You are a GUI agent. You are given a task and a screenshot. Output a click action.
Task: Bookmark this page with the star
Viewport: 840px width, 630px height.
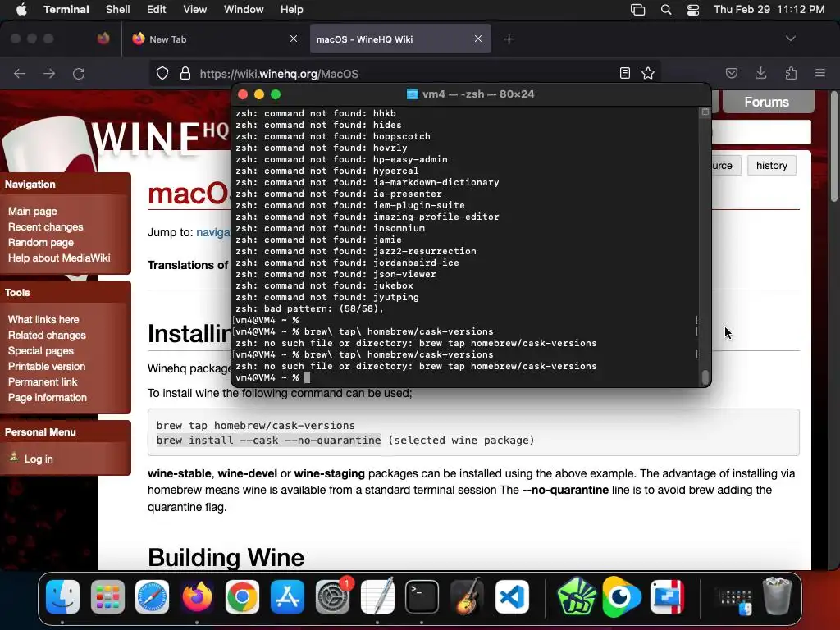[x=648, y=73]
